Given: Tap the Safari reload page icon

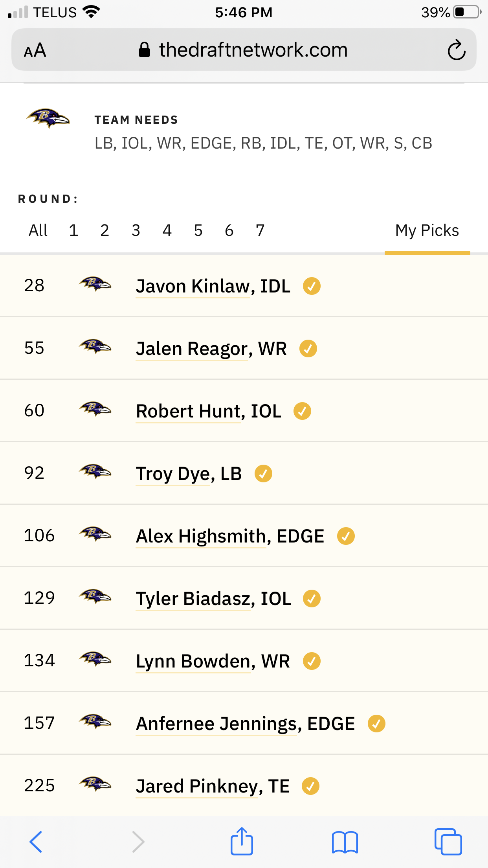Looking at the screenshot, I should [x=456, y=50].
